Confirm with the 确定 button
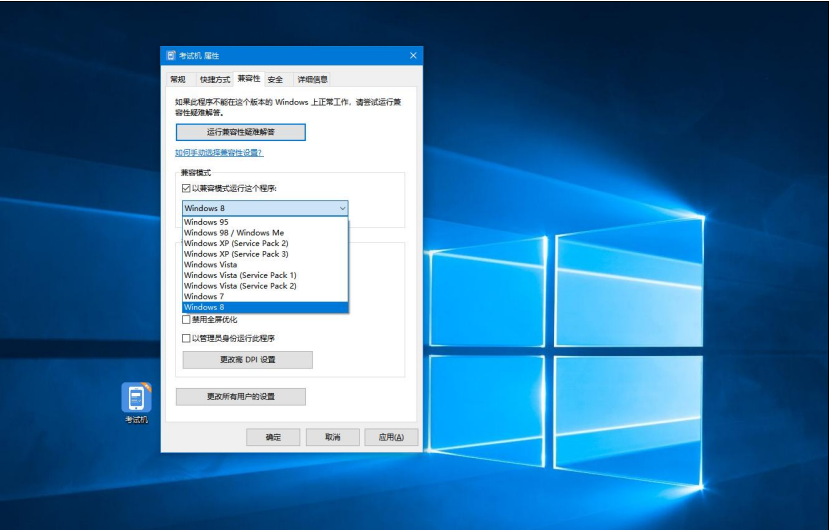This screenshot has width=829, height=530. (273, 437)
